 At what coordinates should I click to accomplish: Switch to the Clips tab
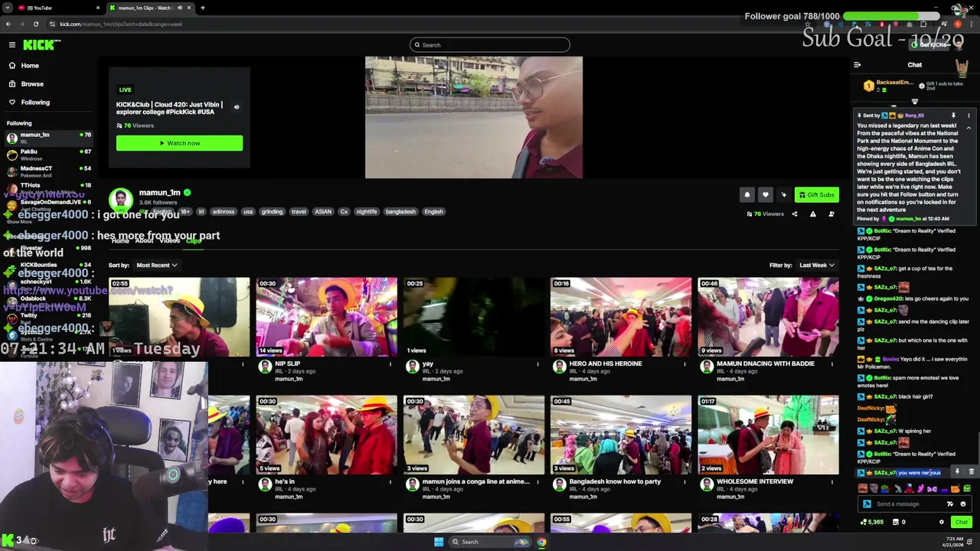194,241
